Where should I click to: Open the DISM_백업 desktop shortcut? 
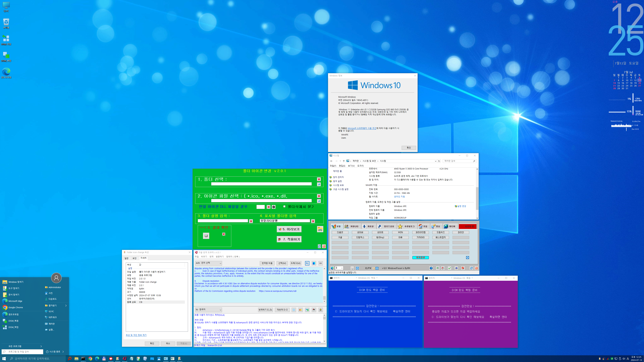tap(6, 40)
